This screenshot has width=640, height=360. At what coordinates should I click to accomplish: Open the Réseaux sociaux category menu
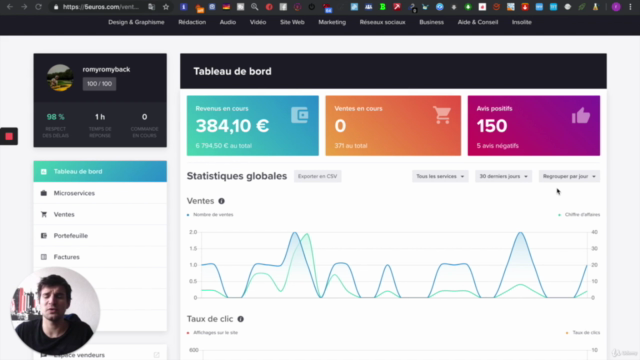(x=382, y=22)
